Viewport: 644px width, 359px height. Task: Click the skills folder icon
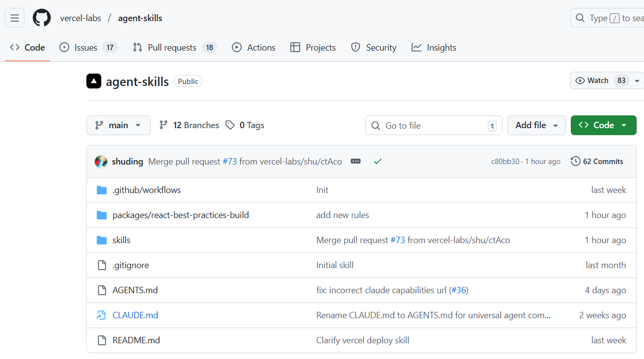pyautogui.click(x=102, y=240)
